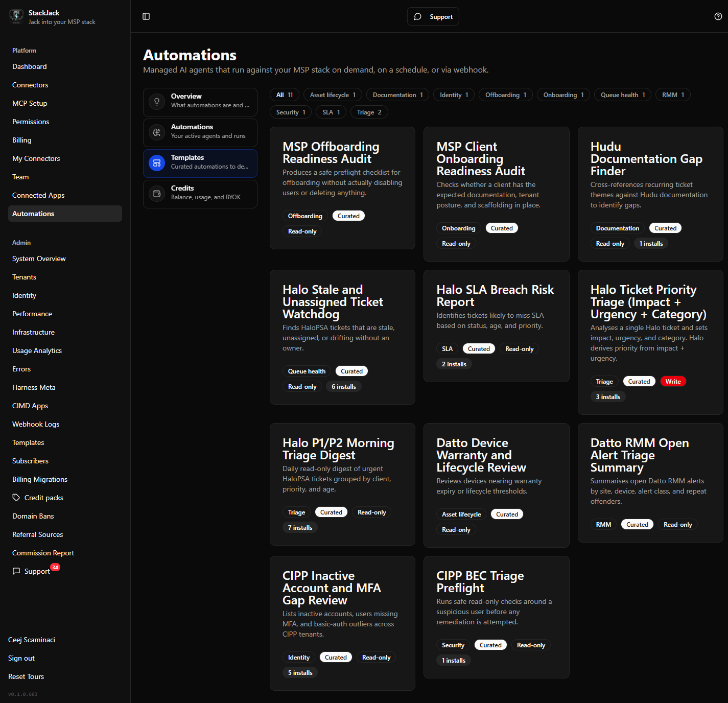Open Permissions in sidebar
The height and width of the screenshot is (703, 728).
[x=65, y=122]
